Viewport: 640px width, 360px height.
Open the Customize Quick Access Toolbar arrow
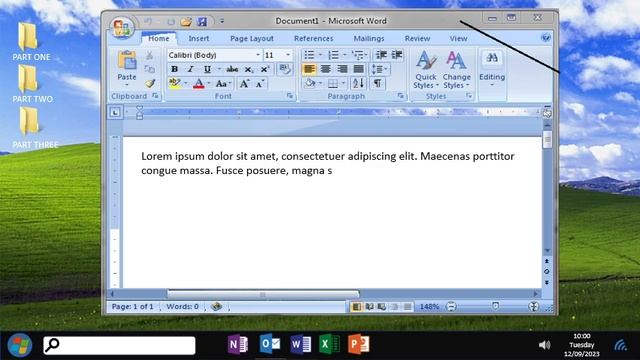pos(222,21)
